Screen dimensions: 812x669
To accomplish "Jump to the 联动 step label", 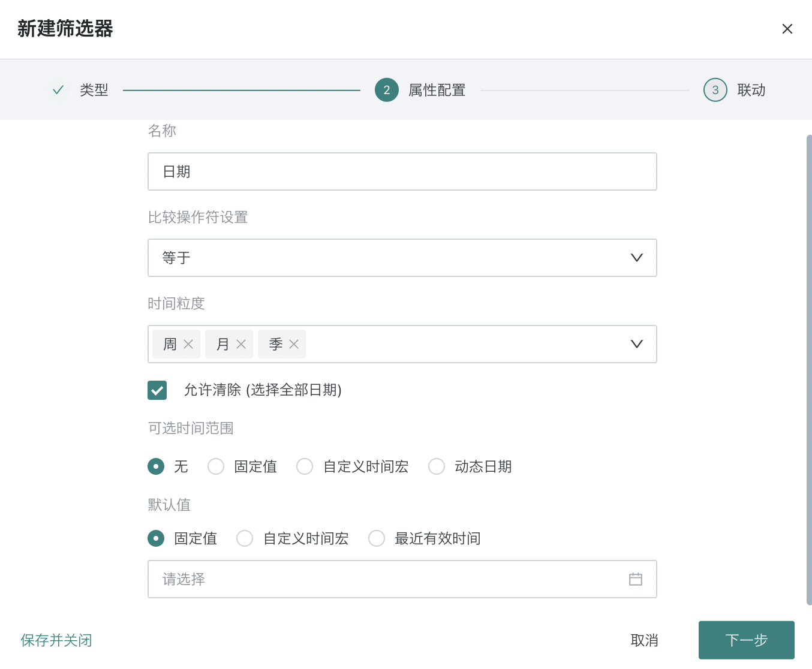I will pyautogui.click(x=751, y=90).
